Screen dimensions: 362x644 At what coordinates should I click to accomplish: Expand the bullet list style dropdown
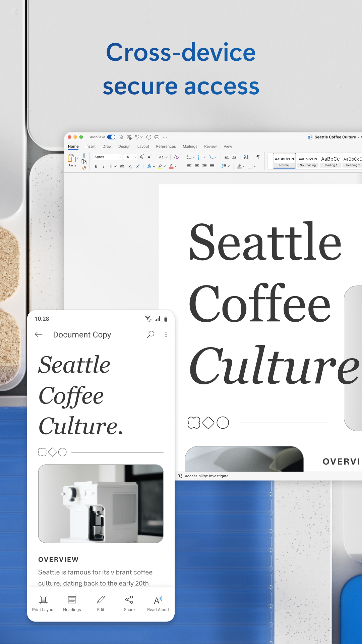pyautogui.click(x=194, y=157)
